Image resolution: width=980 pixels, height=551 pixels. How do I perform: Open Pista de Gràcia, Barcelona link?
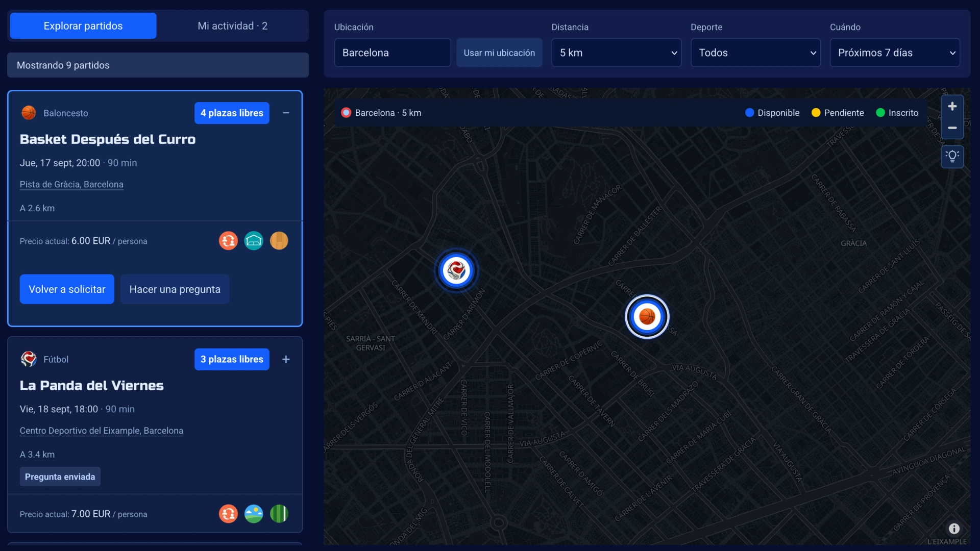click(71, 184)
